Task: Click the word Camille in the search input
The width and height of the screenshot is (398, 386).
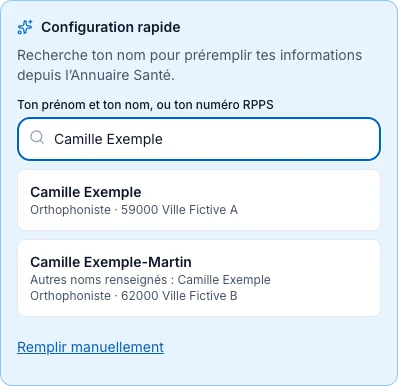Action: pos(79,139)
